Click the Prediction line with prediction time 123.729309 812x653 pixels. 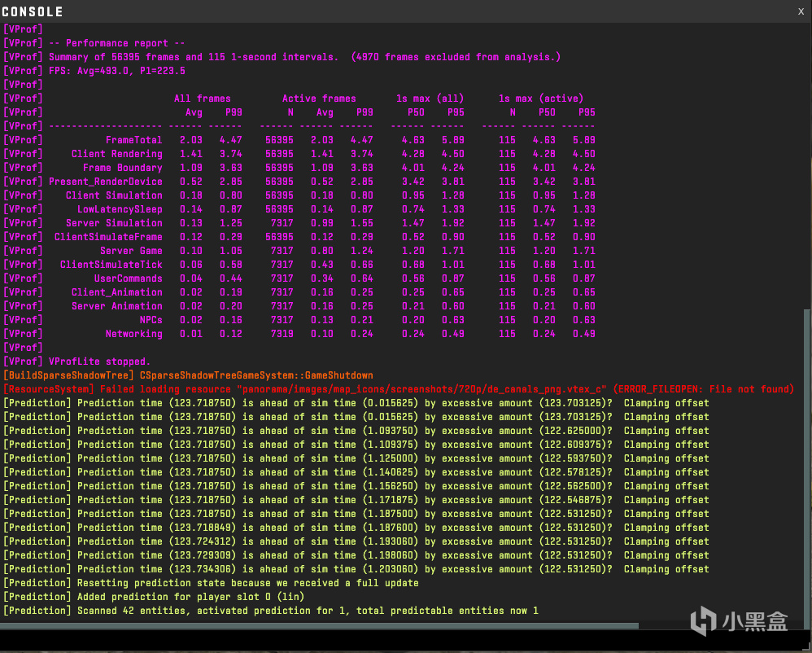point(356,555)
